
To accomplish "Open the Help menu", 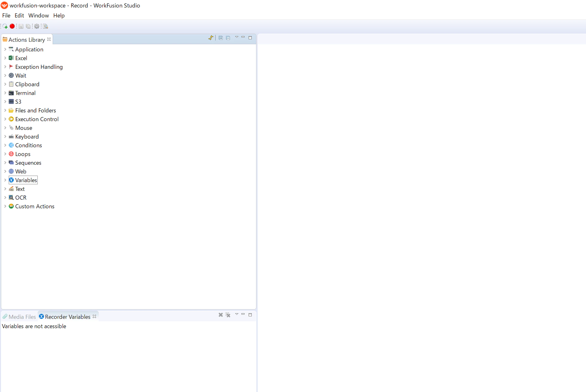I will [59, 16].
